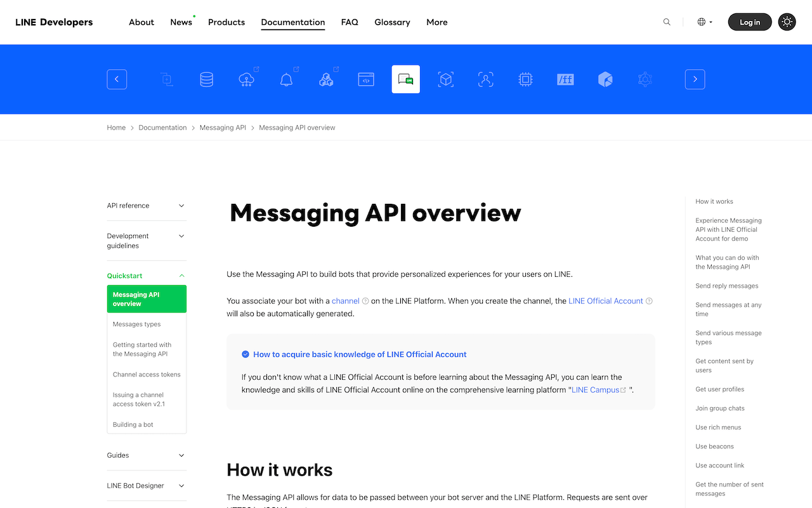Click the database product icon in carousel

206,79
